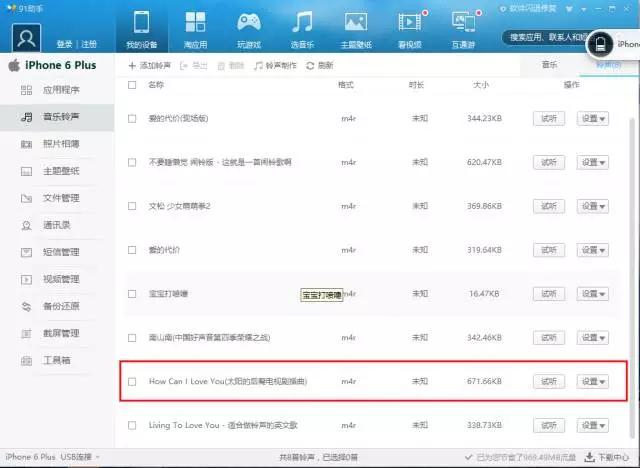640x468 pixels.
Task: Switch to the 音乐 tab
Action: [x=549, y=65]
